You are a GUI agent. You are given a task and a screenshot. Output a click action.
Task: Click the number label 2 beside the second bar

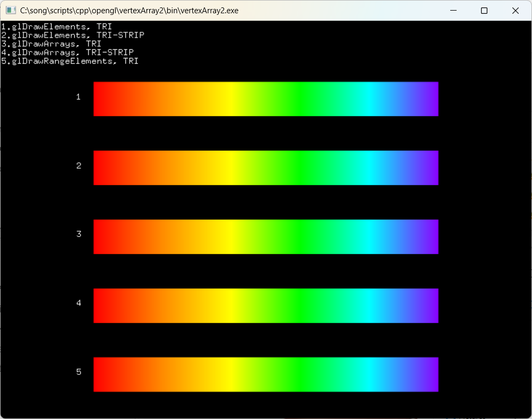pyautogui.click(x=79, y=165)
